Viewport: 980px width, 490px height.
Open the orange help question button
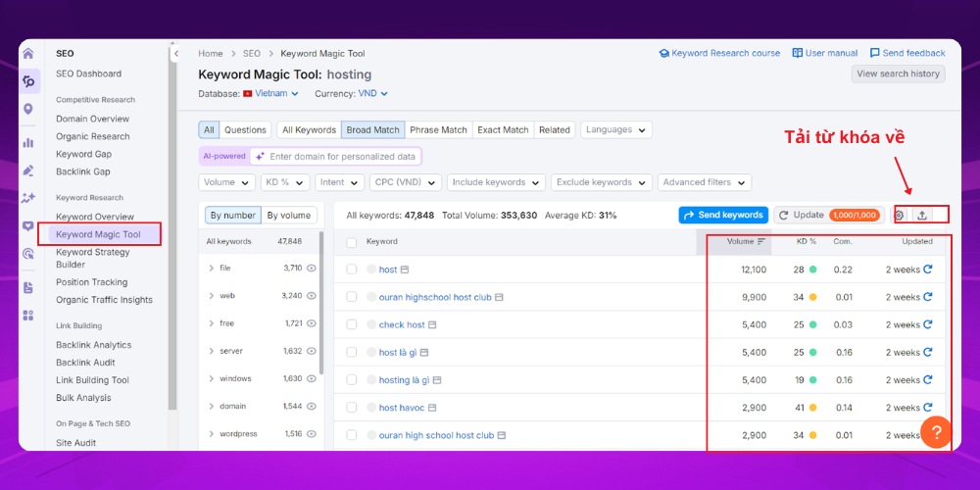point(936,432)
